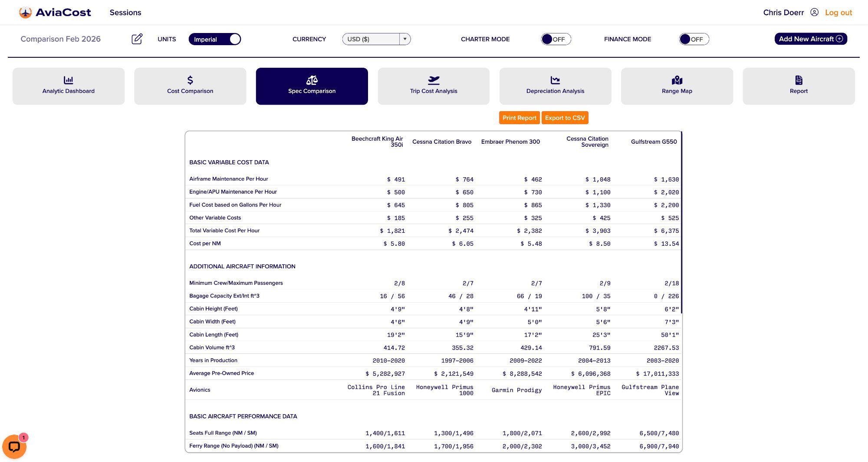
Task: Click the edit session name pencil icon
Action: click(137, 39)
